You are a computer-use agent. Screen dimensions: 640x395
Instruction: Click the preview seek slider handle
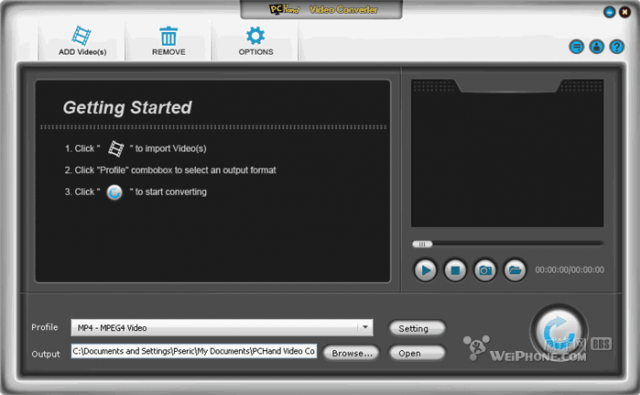[422, 244]
